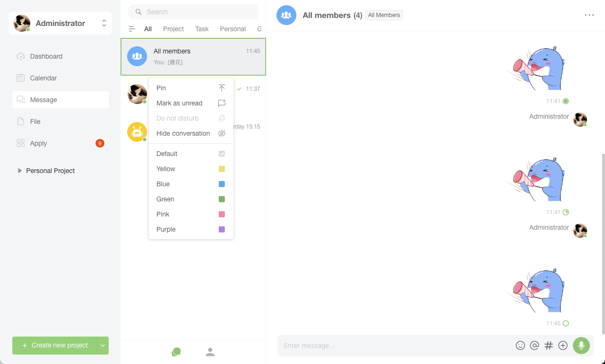Switch to the Task tab
Image resolution: width=605 pixels, height=364 pixels.
202,29
